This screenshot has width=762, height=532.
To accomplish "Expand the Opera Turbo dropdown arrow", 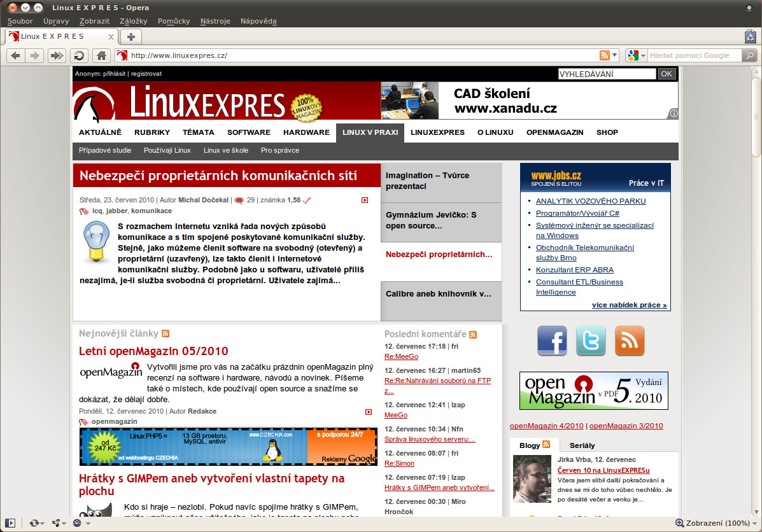I will coord(88,523).
